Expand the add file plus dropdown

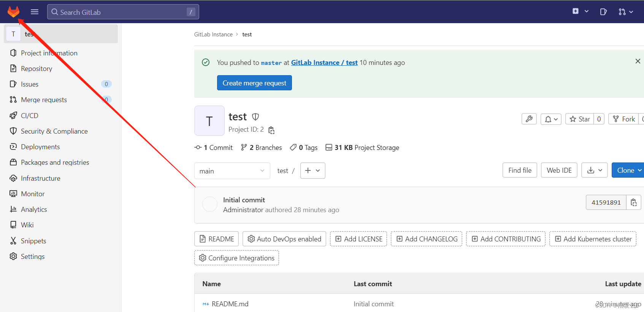coord(313,170)
